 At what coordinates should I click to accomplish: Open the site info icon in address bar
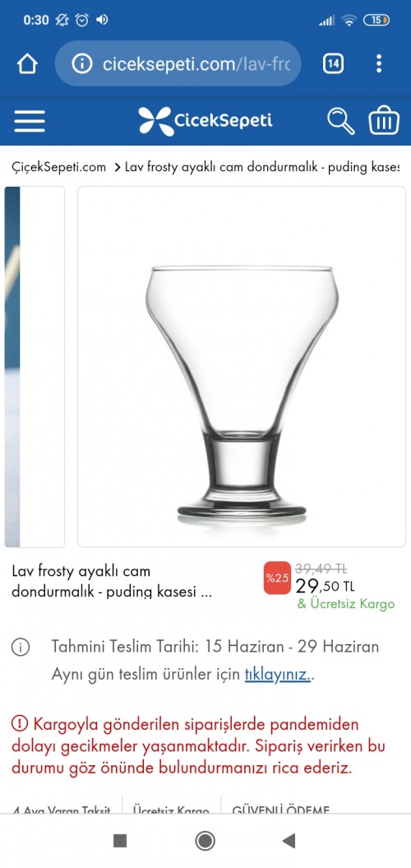point(82,64)
